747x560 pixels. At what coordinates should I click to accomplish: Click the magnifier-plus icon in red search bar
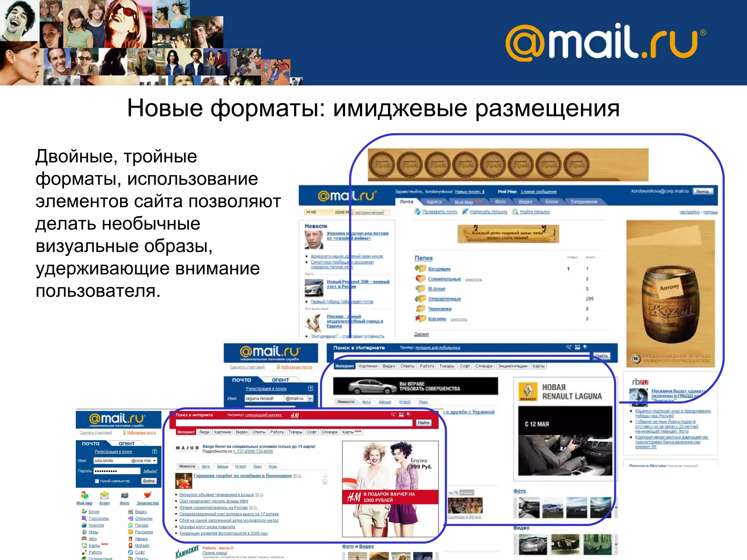[393, 415]
